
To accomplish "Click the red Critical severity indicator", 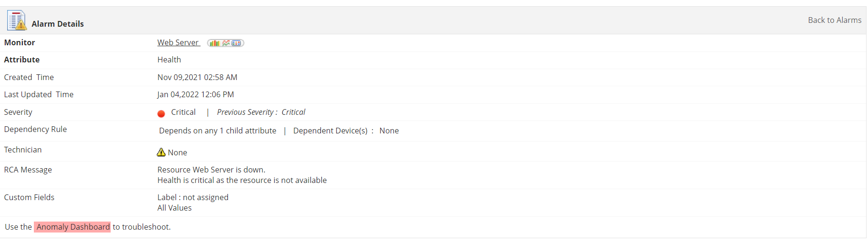I will [161, 113].
